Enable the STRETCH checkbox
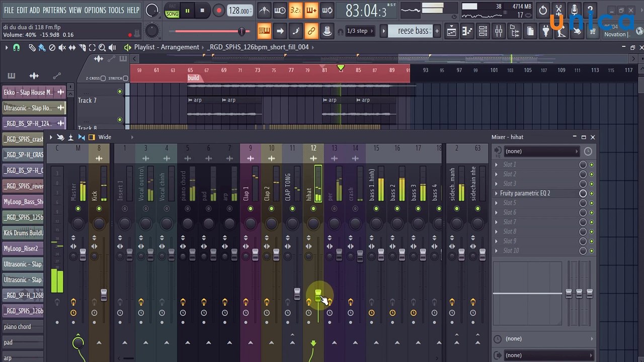644x362 pixels. 126,78
